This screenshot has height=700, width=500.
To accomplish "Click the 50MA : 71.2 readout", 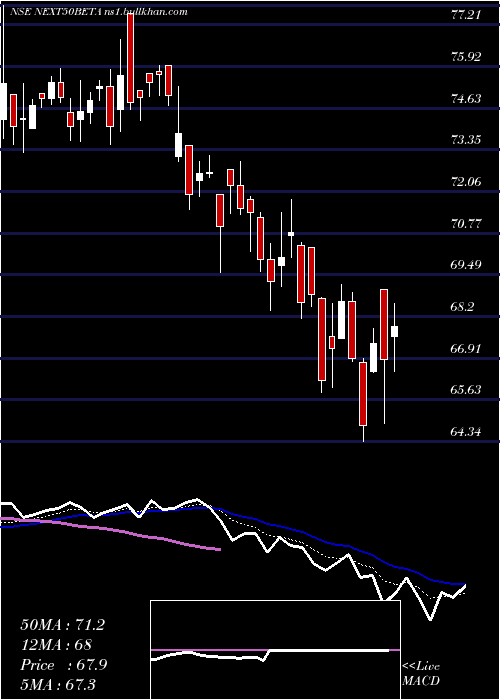I will [62, 625].
